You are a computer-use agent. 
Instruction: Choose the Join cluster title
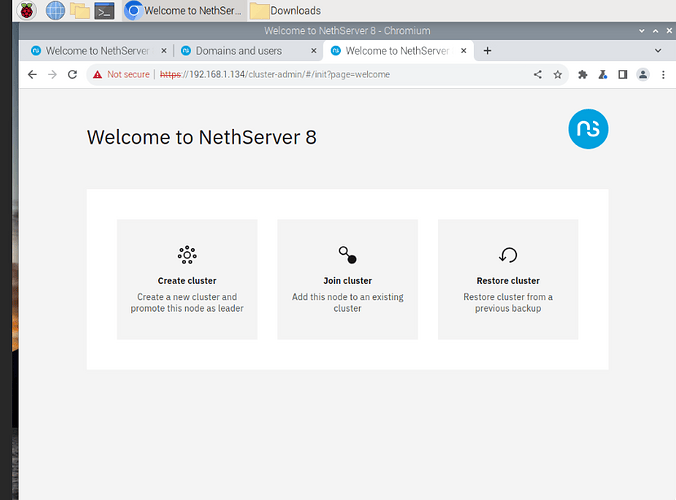[347, 281]
